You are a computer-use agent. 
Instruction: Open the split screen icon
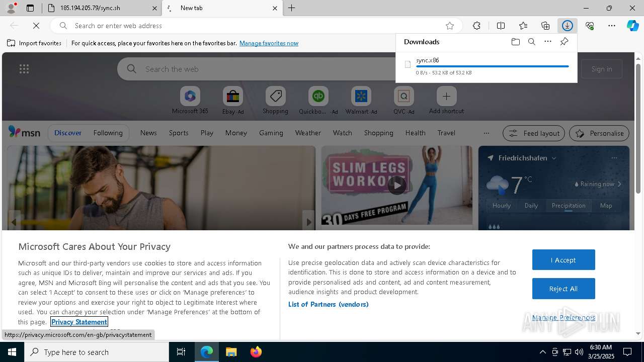(x=501, y=26)
